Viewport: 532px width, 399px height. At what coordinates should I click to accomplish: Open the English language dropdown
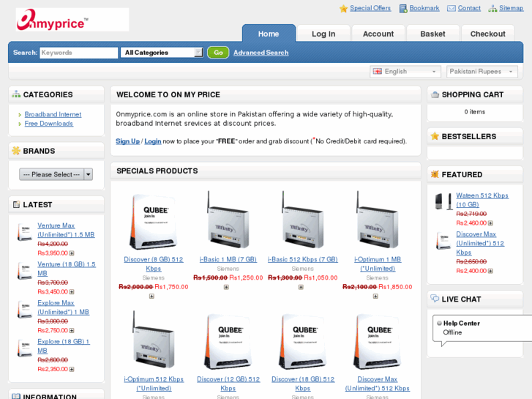pyautogui.click(x=405, y=72)
